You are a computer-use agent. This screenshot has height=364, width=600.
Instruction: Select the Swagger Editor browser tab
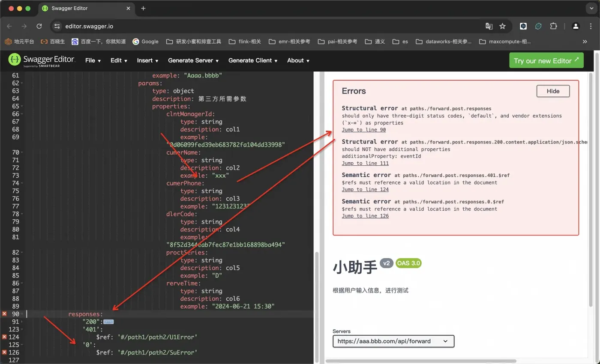coord(87,8)
